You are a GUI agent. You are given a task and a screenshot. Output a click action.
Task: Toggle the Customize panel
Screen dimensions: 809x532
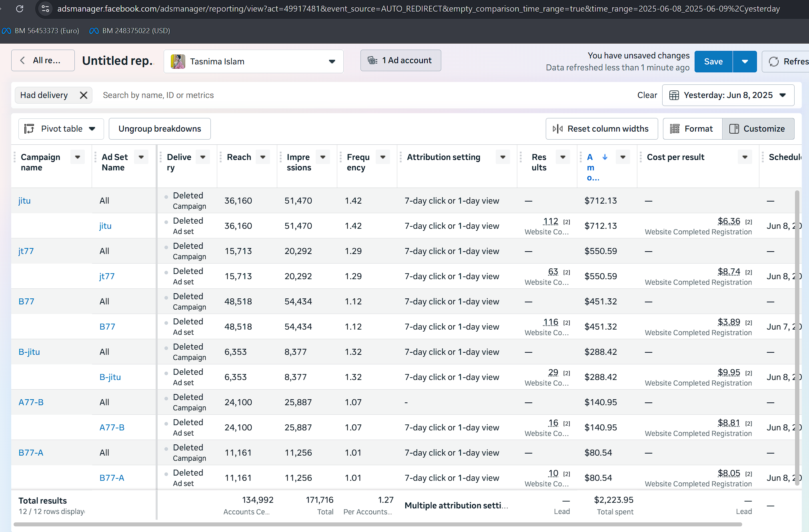[758, 129]
